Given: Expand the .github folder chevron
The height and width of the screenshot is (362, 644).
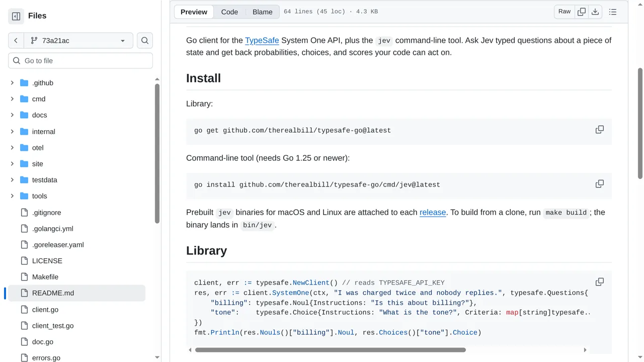Looking at the screenshot, I should [12, 83].
